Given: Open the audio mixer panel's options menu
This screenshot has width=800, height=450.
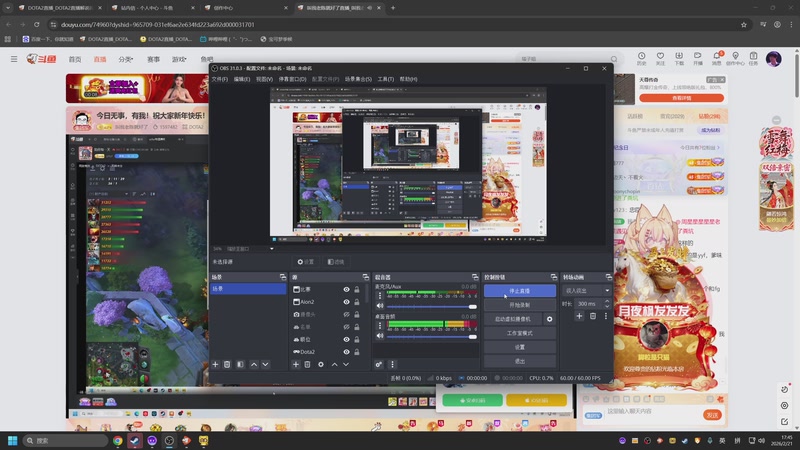Looking at the screenshot, I should [392, 364].
